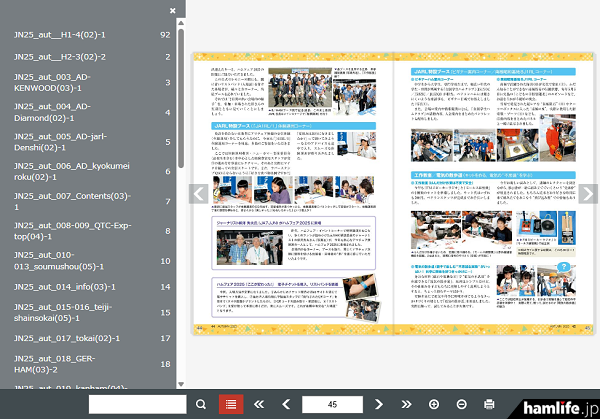
Task: Close the contents sidebar with X
Action: click(x=172, y=11)
